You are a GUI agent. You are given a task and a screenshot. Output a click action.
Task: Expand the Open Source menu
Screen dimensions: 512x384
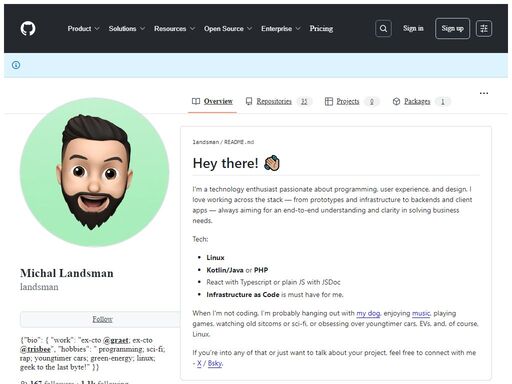click(x=228, y=29)
